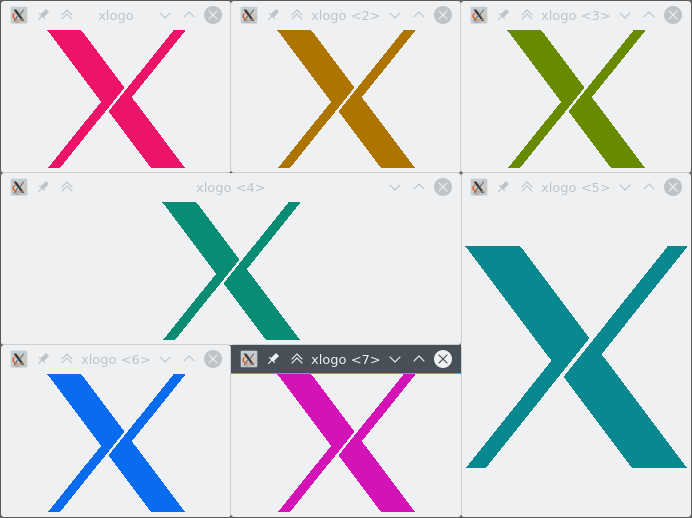Screen dimensions: 692x518
Task: Open window menu icon of xlogo <7>
Action: coord(249,359)
